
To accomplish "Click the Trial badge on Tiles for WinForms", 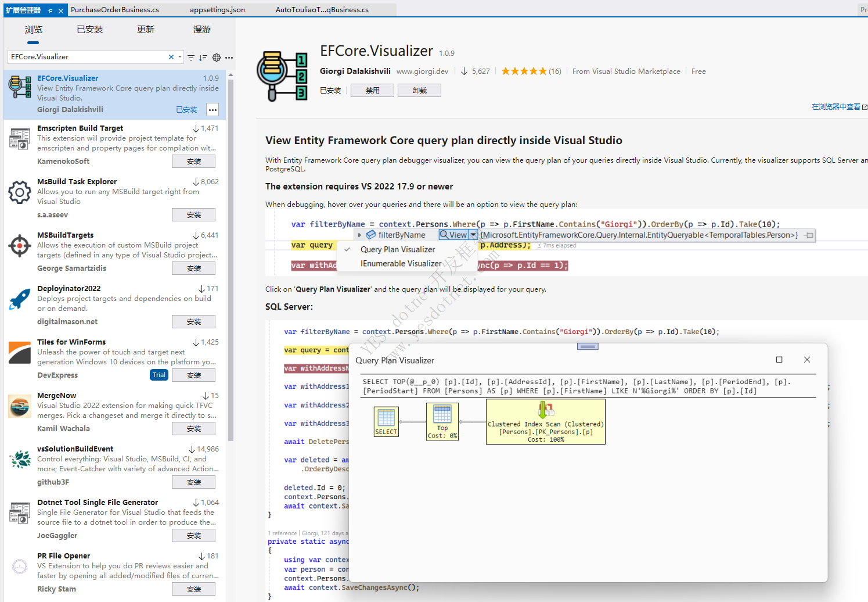I will [159, 375].
